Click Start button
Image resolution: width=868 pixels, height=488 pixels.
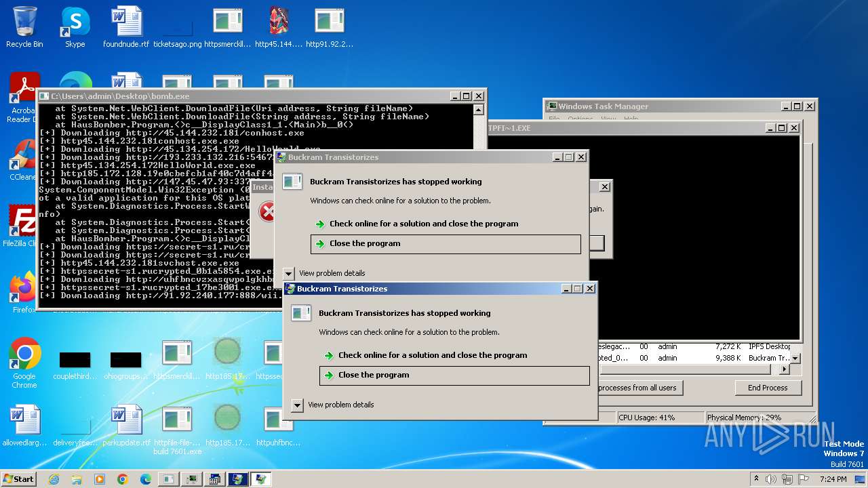[x=19, y=479]
